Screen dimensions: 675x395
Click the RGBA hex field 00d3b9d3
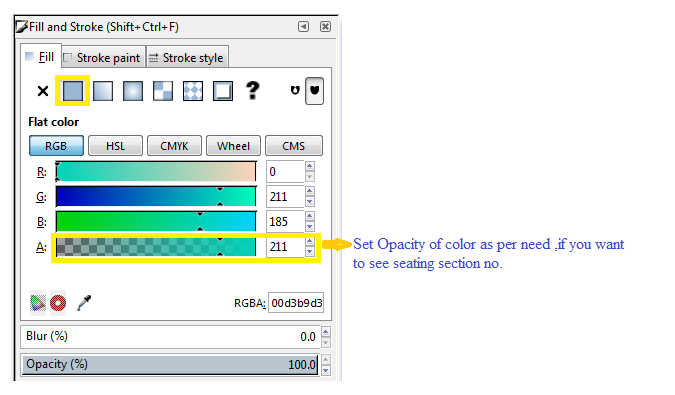point(296,303)
